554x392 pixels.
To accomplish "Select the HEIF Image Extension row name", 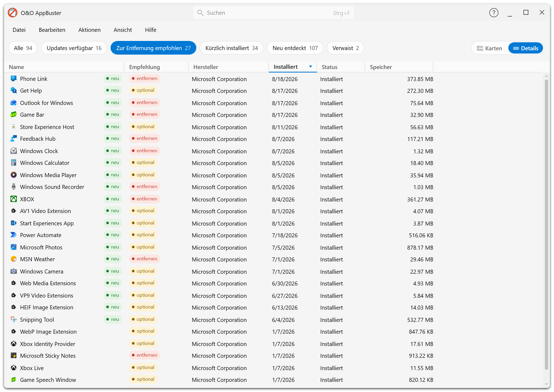I will point(47,307).
